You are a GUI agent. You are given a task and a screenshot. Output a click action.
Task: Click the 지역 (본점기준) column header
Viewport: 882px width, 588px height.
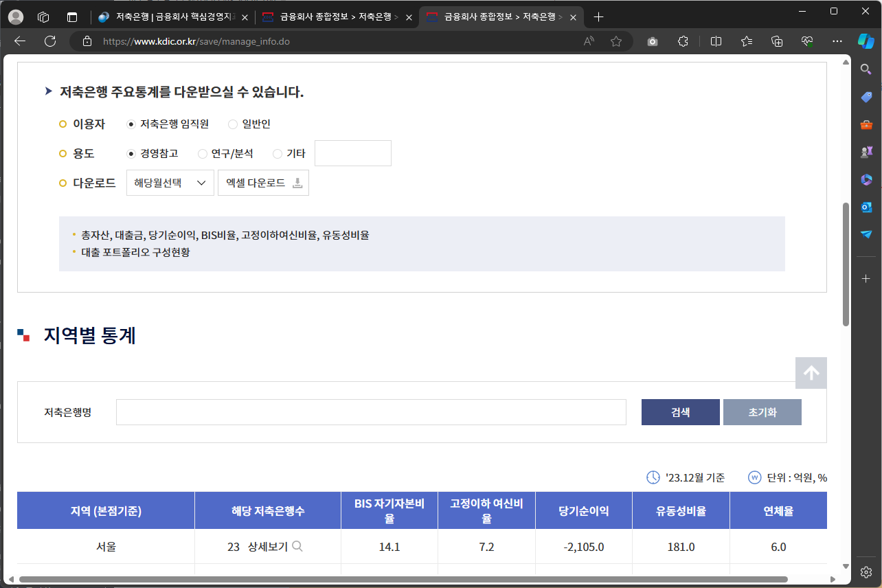pos(106,510)
